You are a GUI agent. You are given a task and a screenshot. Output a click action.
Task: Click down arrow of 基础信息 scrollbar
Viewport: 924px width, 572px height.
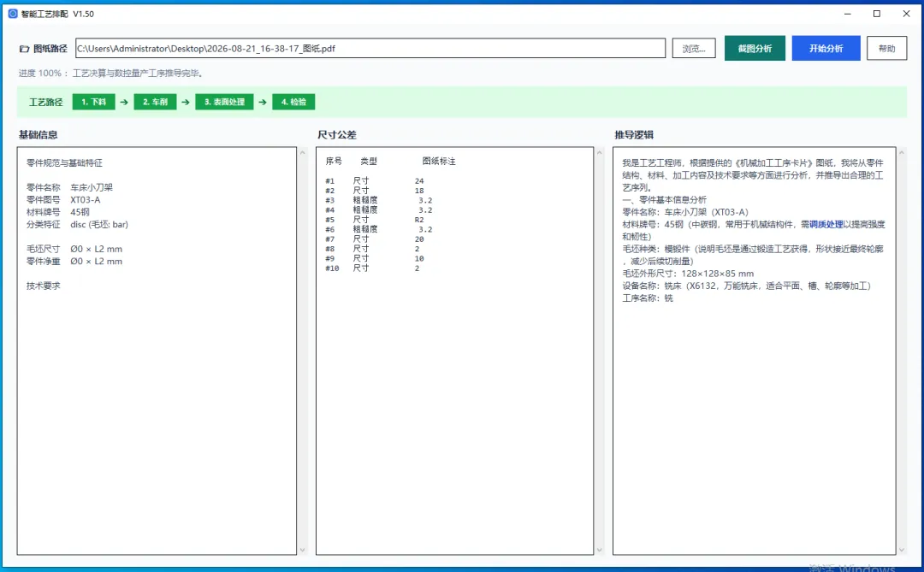302,551
